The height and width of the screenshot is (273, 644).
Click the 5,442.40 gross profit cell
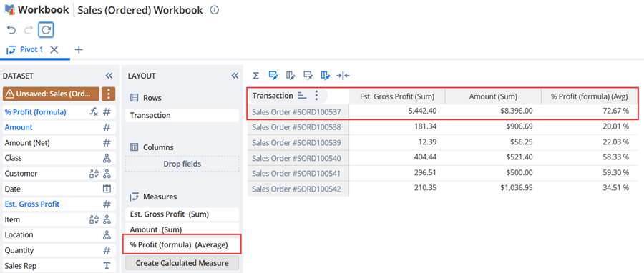pos(397,111)
